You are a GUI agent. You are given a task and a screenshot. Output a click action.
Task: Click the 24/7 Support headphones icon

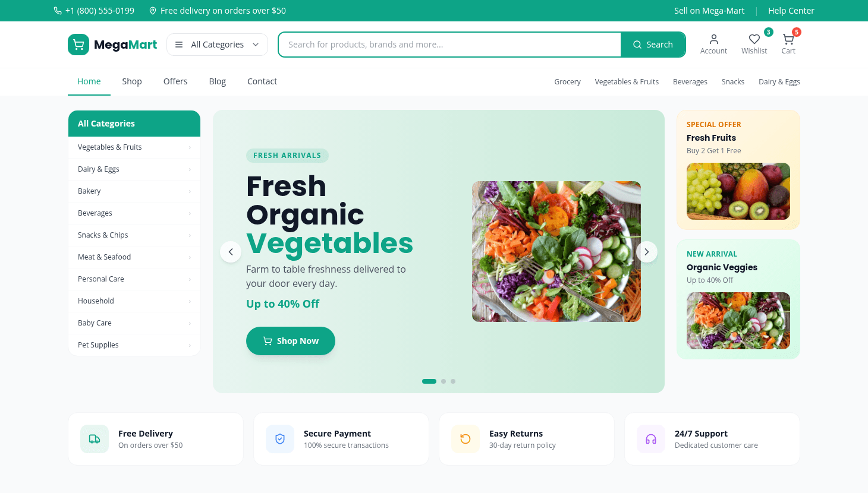click(651, 439)
